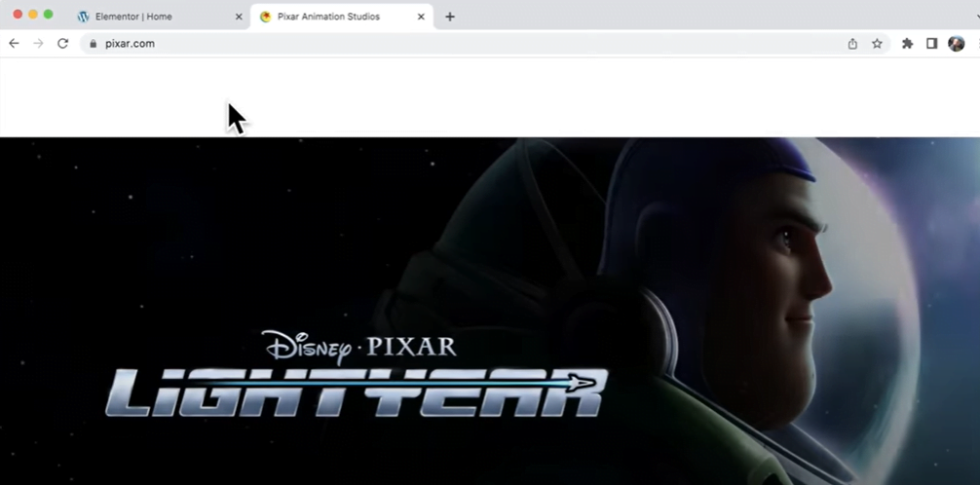Close the Pixar Animation Studios tab
Image resolution: width=980 pixels, height=485 pixels.
421,17
